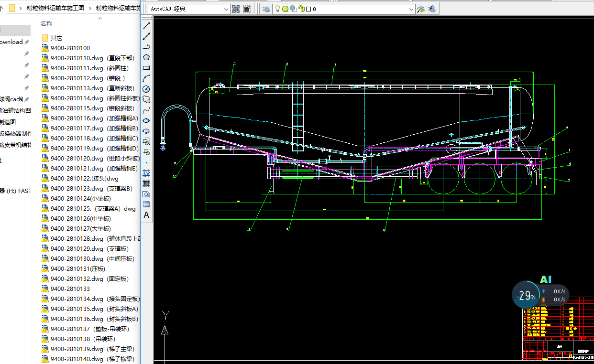Select the Rectangle tool
The height and width of the screenshot is (364, 594).
pos(146,68)
